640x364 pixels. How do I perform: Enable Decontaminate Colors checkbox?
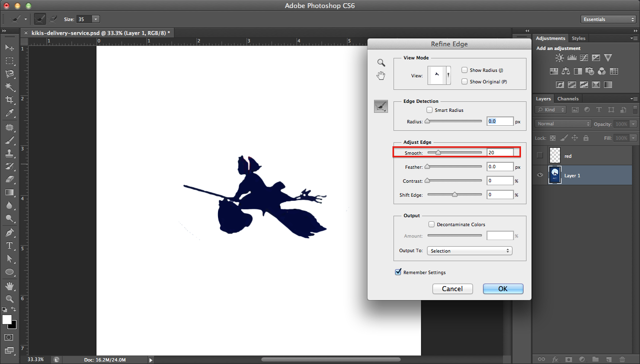[431, 225]
